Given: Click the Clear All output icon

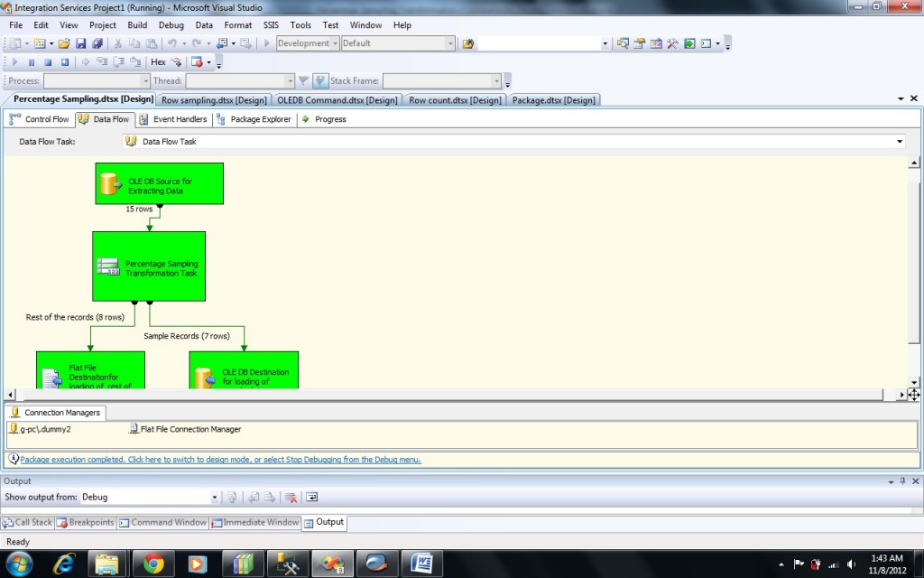Looking at the screenshot, I should (x=291, y=498).
